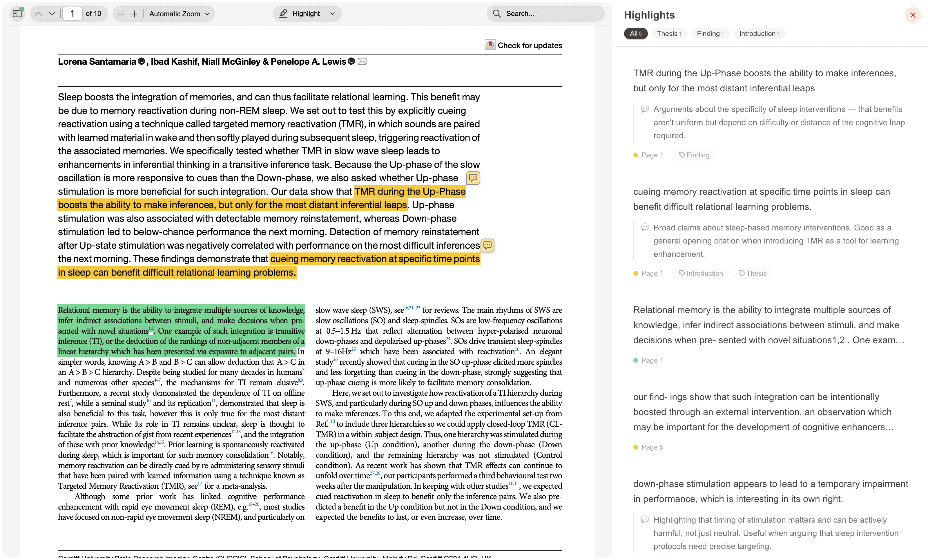
Task: Click the 'of 10' page count text
Action: pos(93,14)
